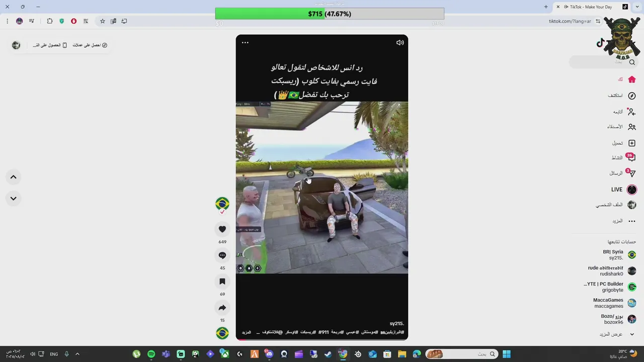Click the red Opera-style extension icon
This screenshot has width=644, height=362.
point(74,21)
